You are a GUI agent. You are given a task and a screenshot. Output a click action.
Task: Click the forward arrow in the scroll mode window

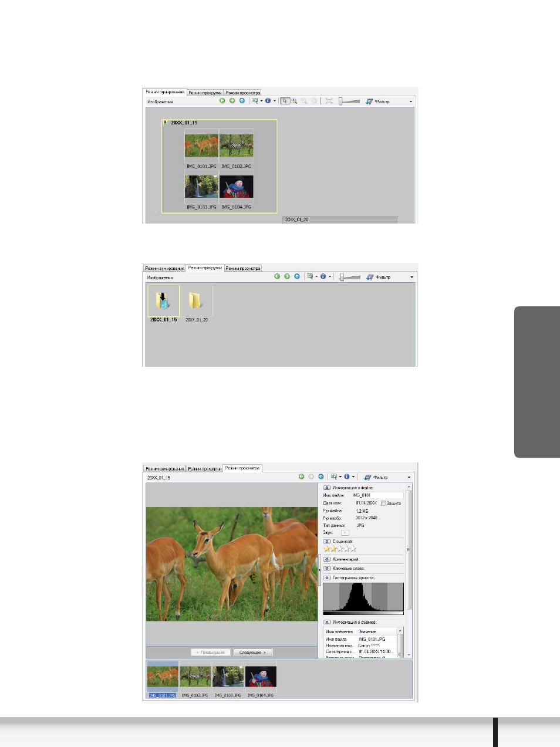point(287,276)
